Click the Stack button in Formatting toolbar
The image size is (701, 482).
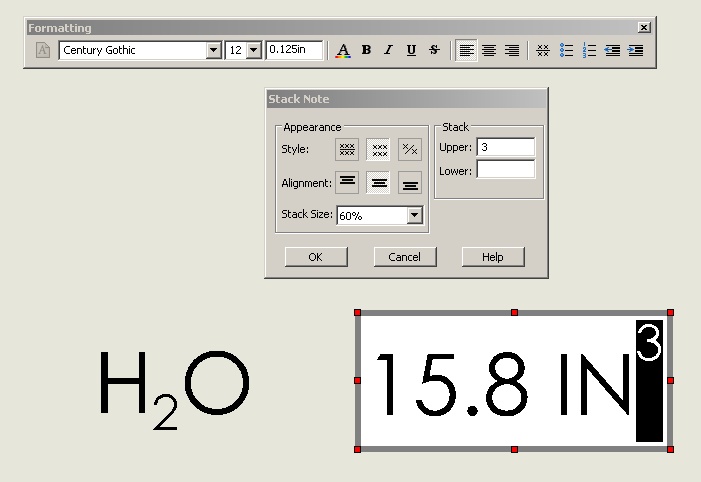(x=543, y=50)
